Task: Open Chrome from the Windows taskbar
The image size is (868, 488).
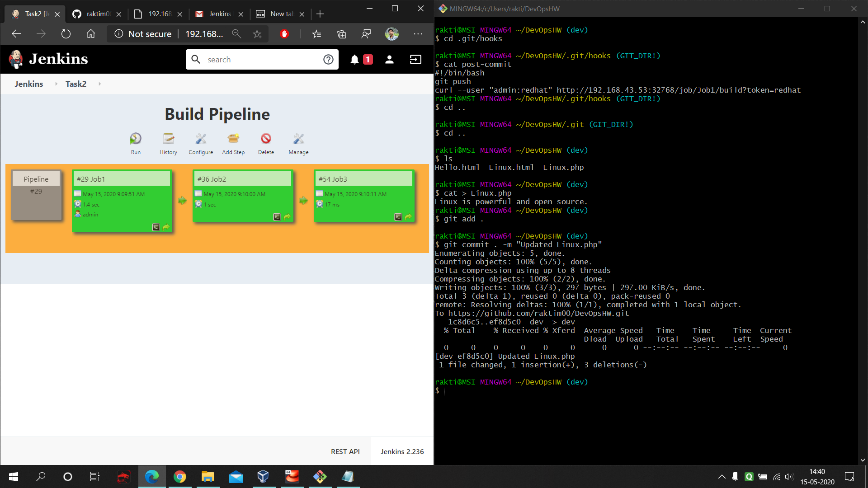Action: click(x=179, y=477)
